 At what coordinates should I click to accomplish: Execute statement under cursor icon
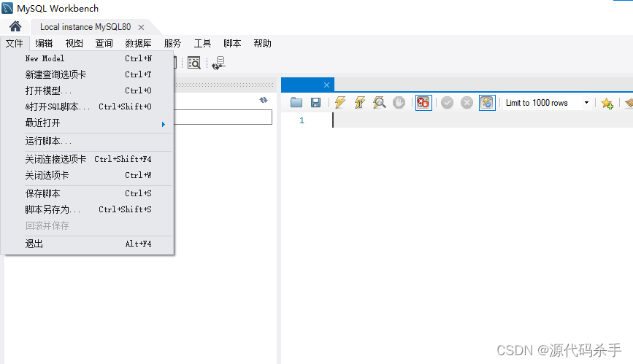coord(359,103)
